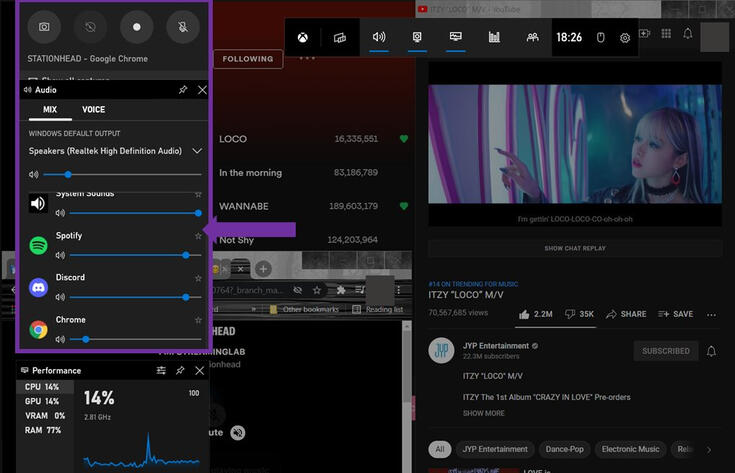The width and height of the screenshot is (735, 473).
Task: Pin the Audio widget
Action: tap(182, 90)
